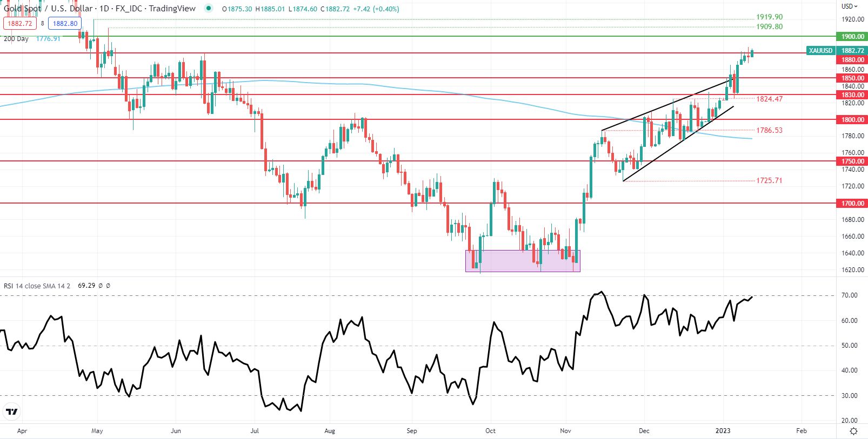Click the Aug label on time axis
Screen dimensions: 868x439
[x=330, y=431]
